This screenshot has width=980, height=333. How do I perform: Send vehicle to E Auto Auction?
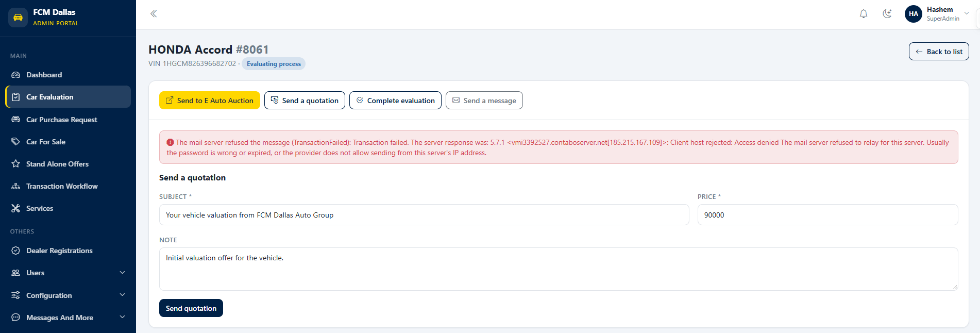[x=210, y=101]
